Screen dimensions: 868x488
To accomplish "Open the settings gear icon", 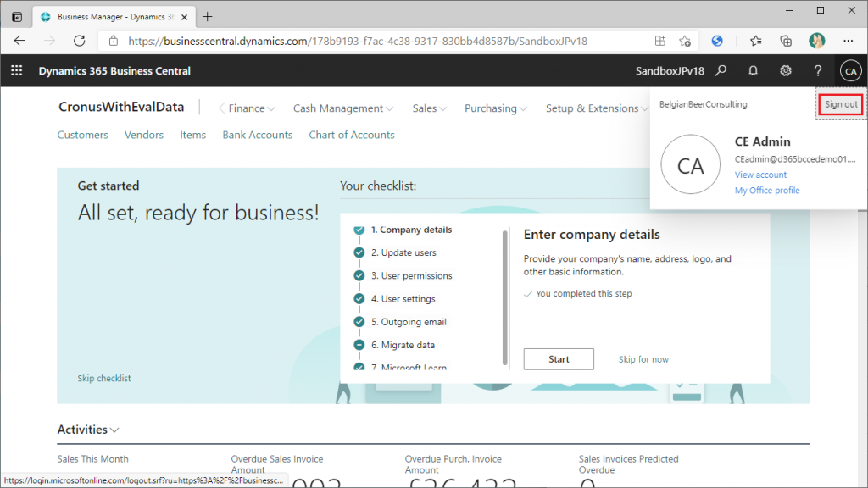I will tap(786, 71).
